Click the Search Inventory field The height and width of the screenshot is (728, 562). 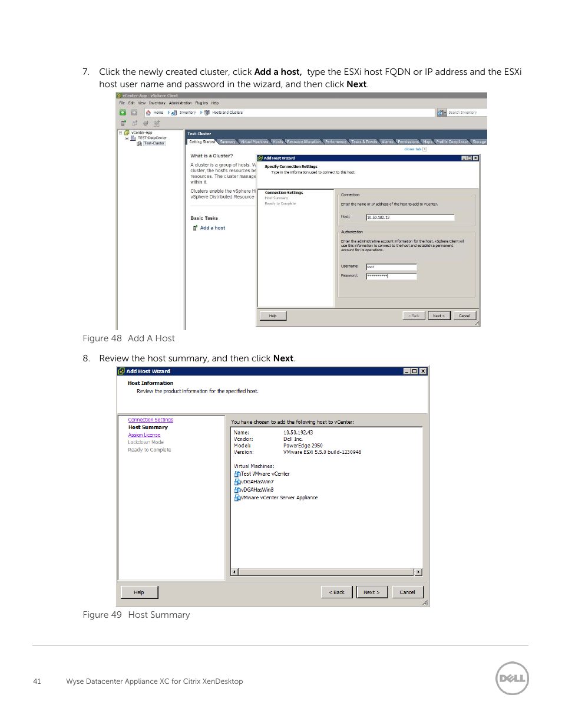point(467,113)
